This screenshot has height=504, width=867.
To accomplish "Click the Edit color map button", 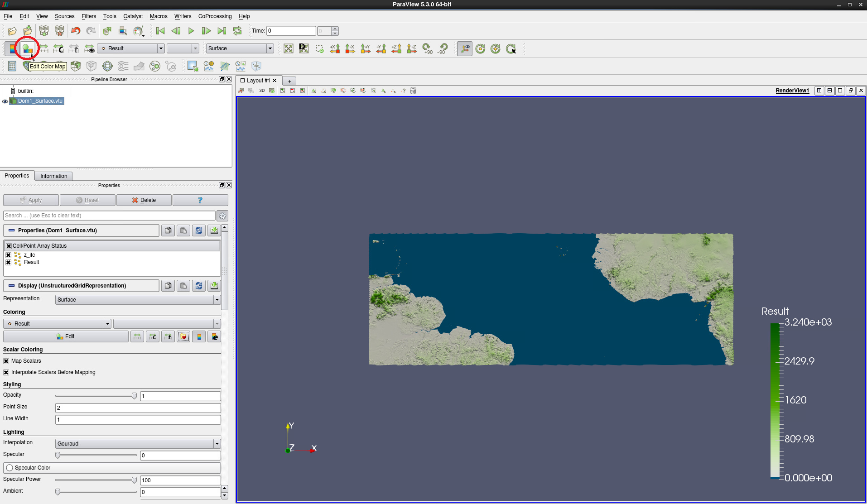I will point(66,336).
